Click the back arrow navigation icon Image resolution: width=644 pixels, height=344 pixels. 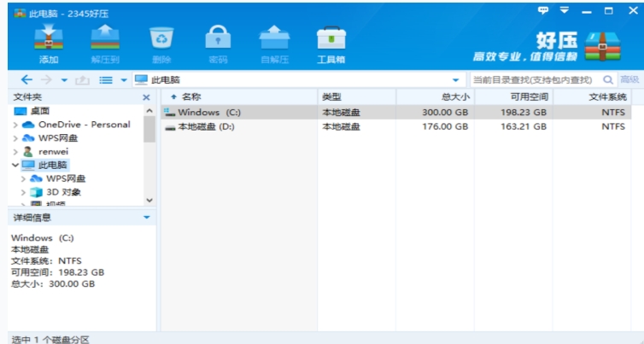pyautogui.click(x=26, y=79)
